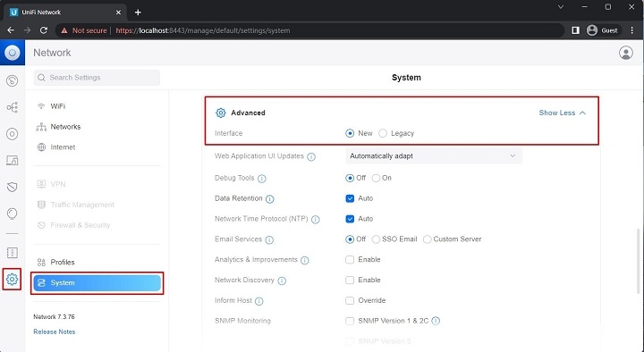Click the Network 7.3.76 version text
This screenshot has height=352, width=644.
(54, 317)
